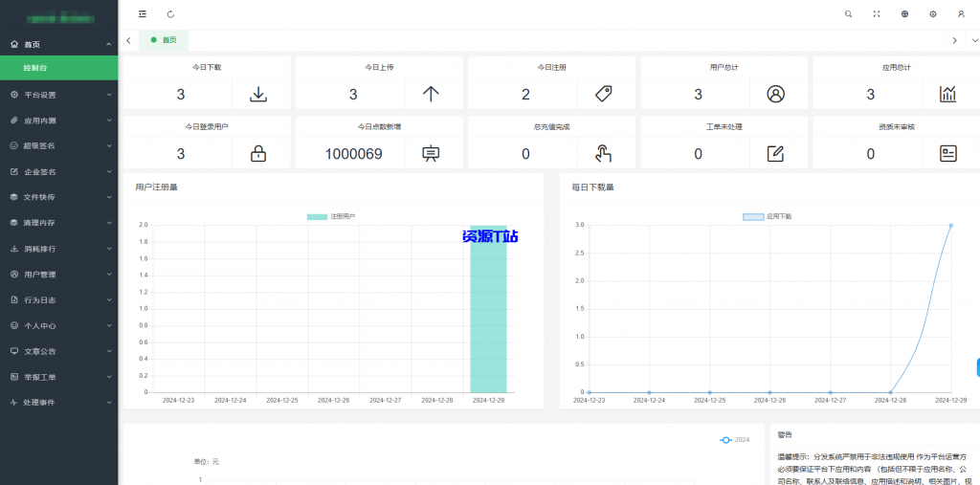Open the settings gear in the header
This screenshot has width=980, height=485.
933,14
